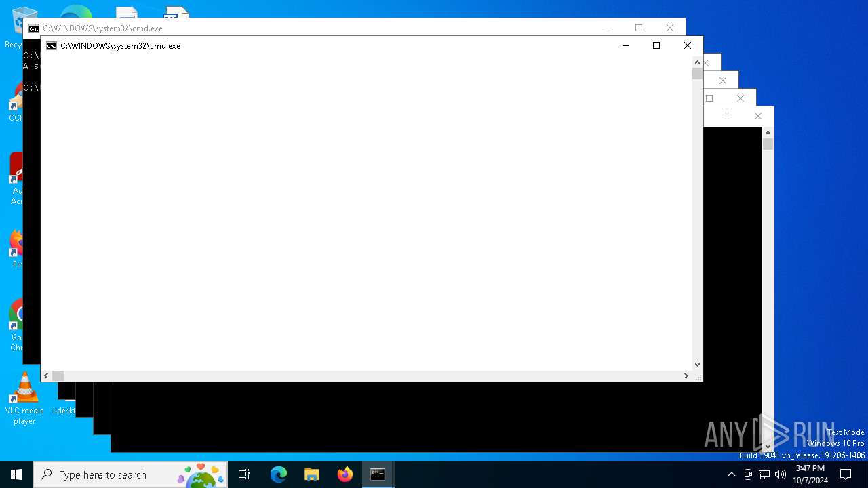This screenshot has width=868, height=488.
Task: Click the front cmd vertical scrollbar thumb
Action: tap(697, 73)
